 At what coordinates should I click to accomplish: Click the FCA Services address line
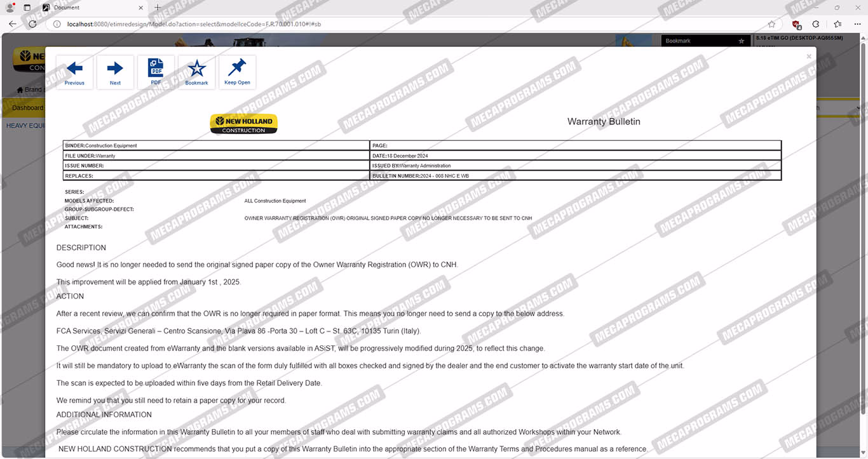pyautogui.click(x=239, y=331)
